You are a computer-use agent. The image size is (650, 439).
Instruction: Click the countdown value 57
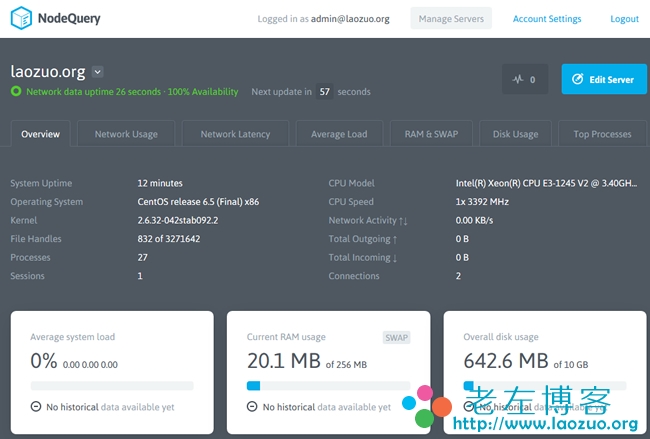(x=325, y=92)
